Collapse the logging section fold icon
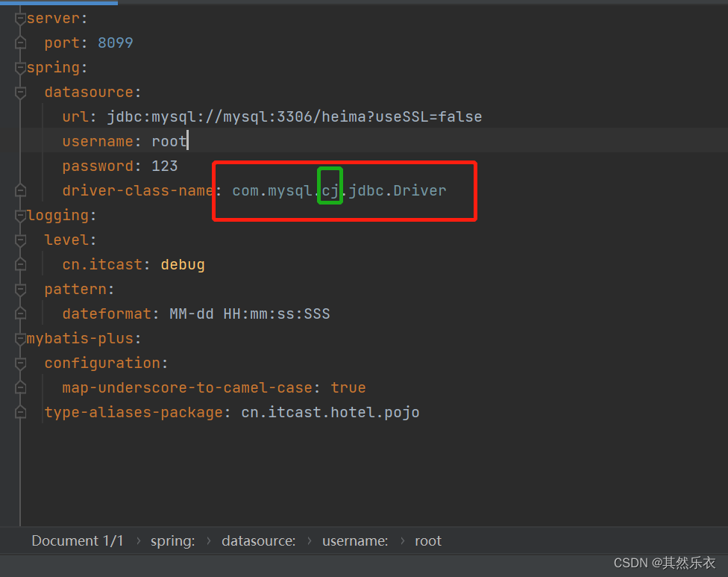The width and height of the screenshot is (728, 577). (x=20, y=215)
